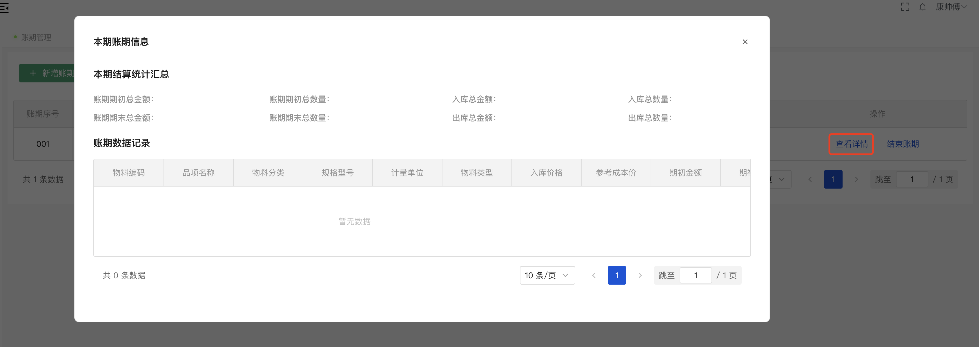Click the 物料编码 column header

(x=128, y=172)
